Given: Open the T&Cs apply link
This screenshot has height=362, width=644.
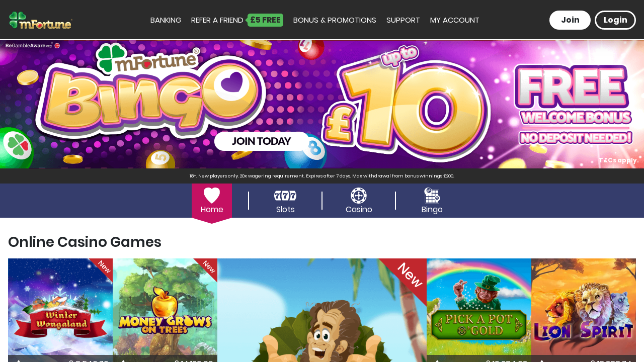Looking at the screenshot, I should pyautogui.click(x=619, y=160).
